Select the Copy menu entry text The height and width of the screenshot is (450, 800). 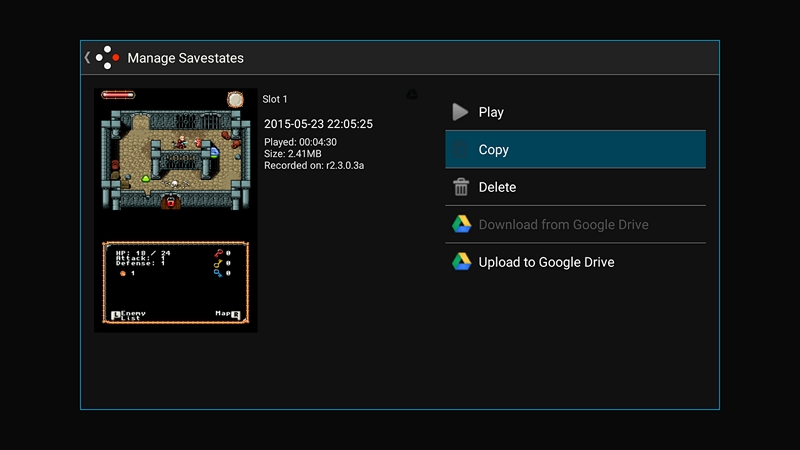[x=494, y=150]
